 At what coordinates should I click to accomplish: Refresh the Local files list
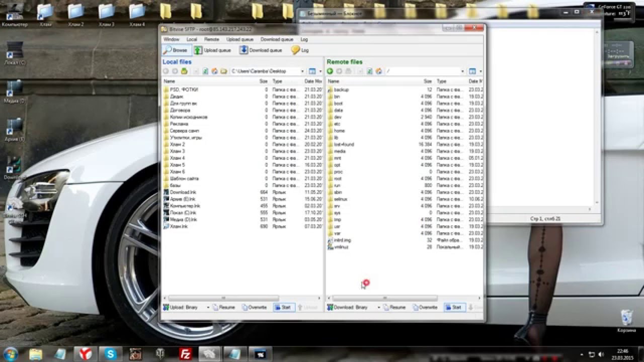(205, 71)
